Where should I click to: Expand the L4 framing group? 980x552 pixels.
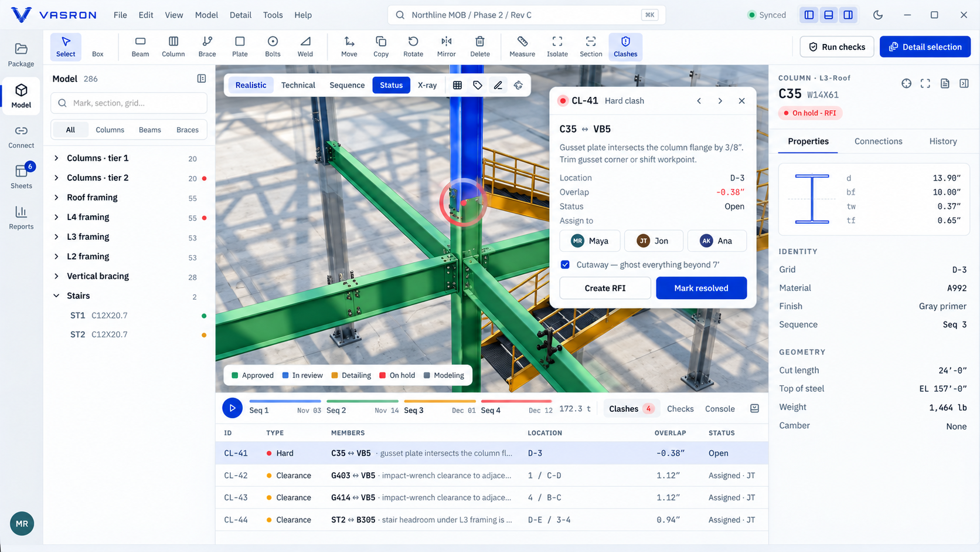click(56, 217)
